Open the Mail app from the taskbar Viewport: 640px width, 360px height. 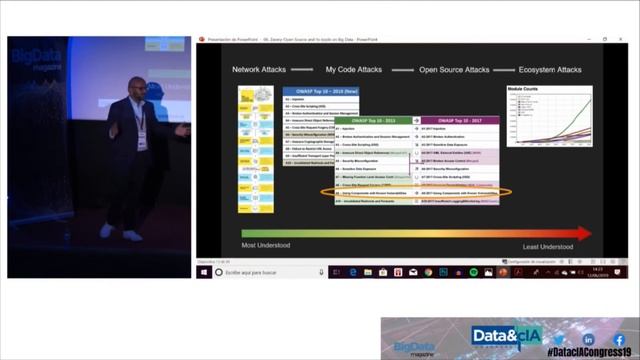pos(413,272)
